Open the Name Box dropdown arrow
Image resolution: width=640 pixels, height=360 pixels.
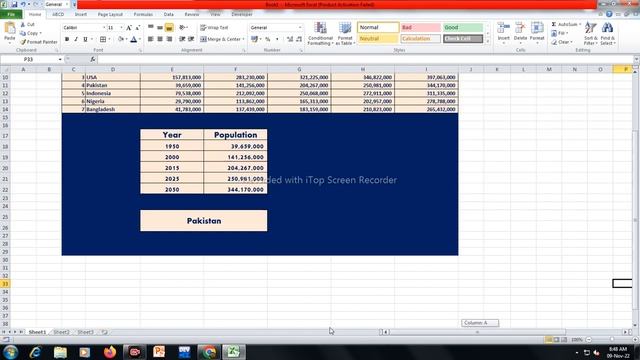(x=60, y=60)
